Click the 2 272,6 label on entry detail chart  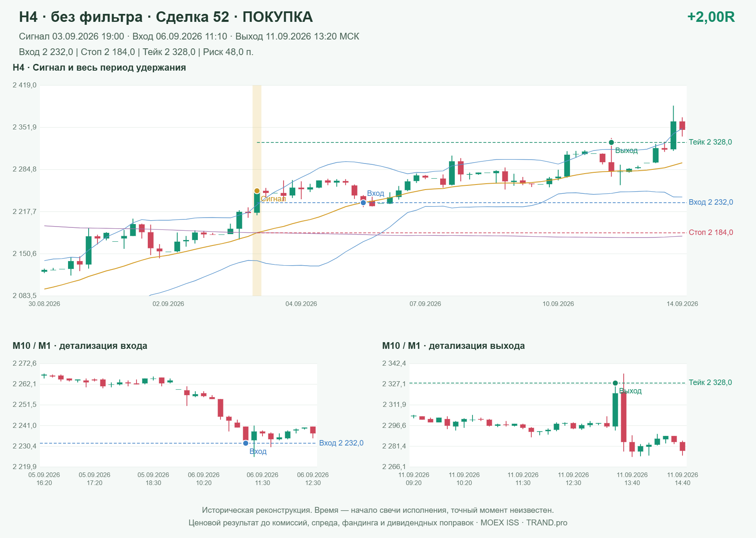(24, 364)
